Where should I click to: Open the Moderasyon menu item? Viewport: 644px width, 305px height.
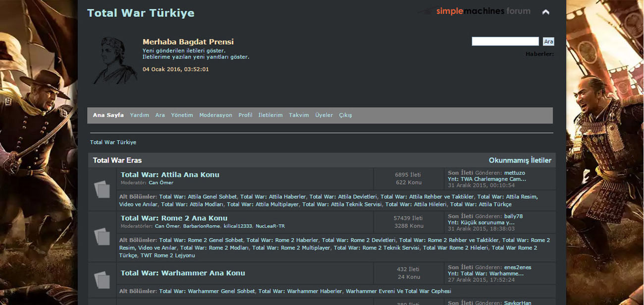215,115
